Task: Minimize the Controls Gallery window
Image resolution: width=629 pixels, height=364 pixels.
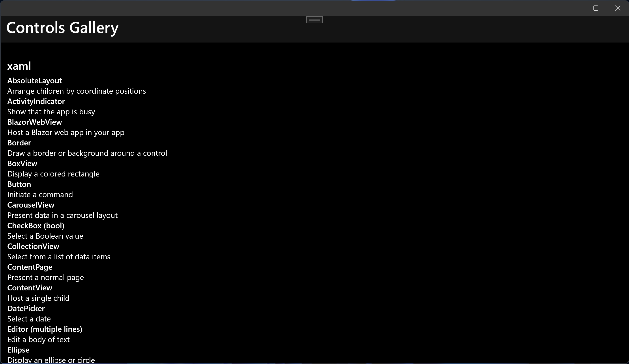Action: point(574,8)
